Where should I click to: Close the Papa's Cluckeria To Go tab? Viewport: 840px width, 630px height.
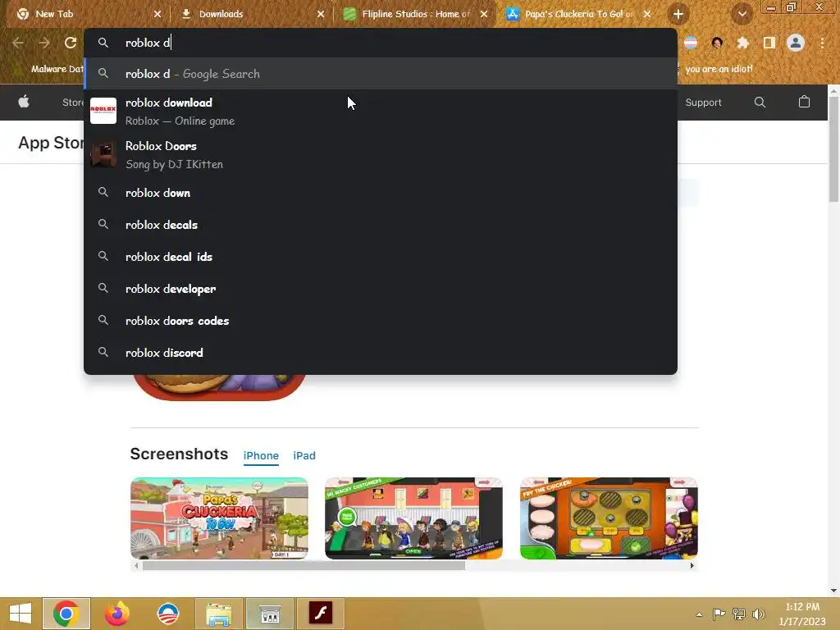(647, 14)
